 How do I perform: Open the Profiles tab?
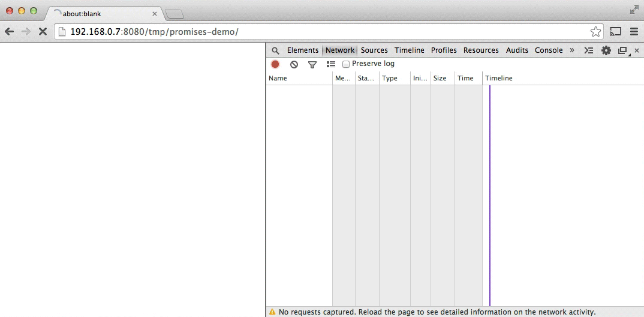(x=444, y=50)
